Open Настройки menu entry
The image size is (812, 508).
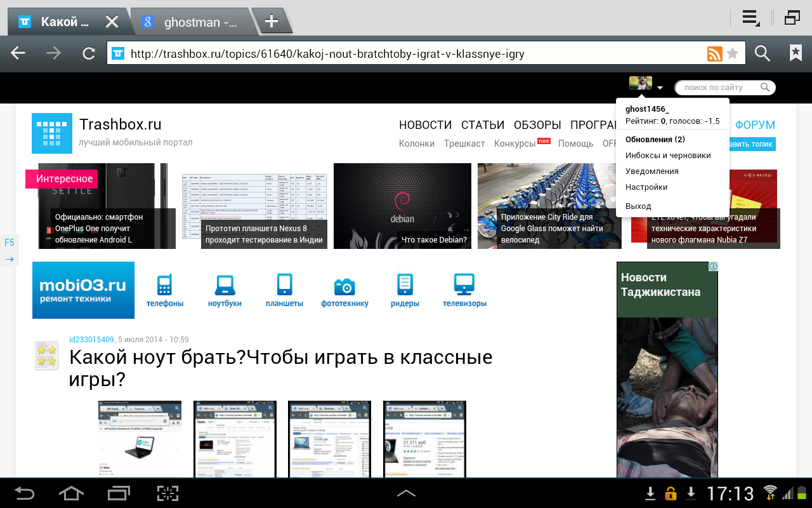[x=646, y=187]
